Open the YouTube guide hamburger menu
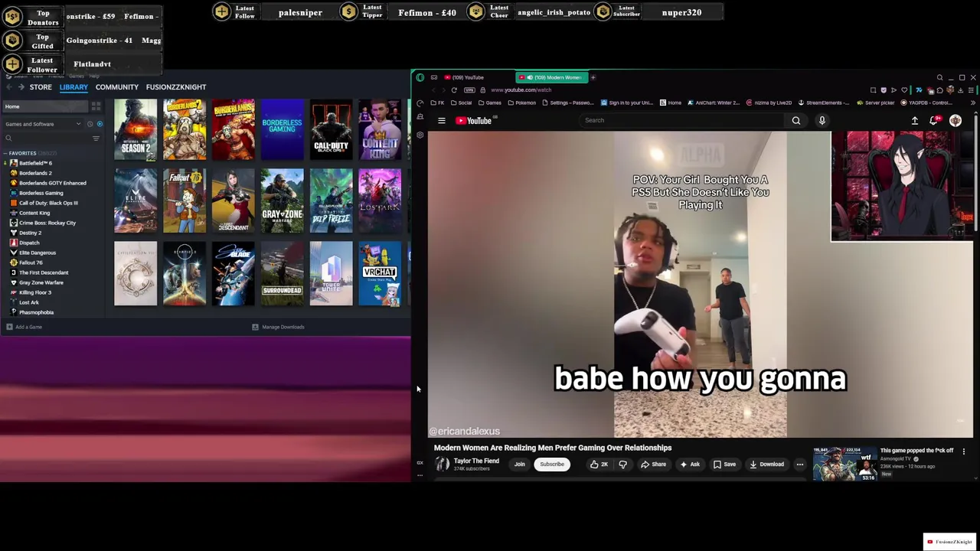The image size is (980, 551). coord(441,120)
